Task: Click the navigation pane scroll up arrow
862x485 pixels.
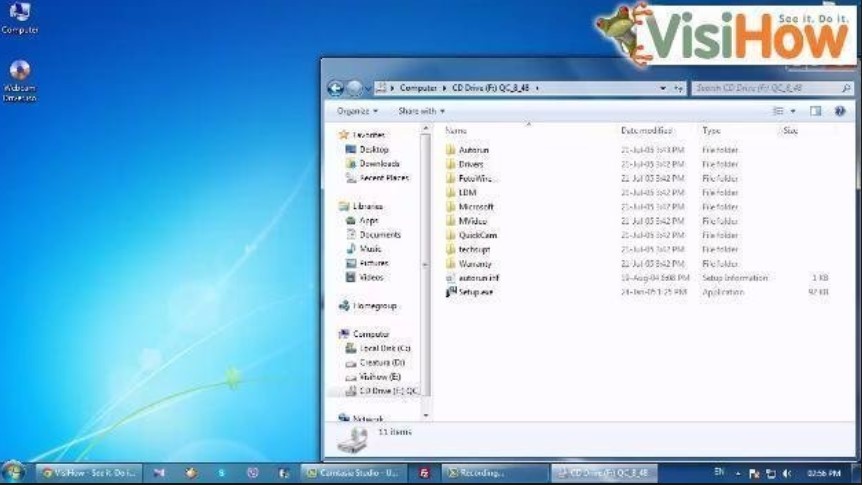Action: point(426,129)
